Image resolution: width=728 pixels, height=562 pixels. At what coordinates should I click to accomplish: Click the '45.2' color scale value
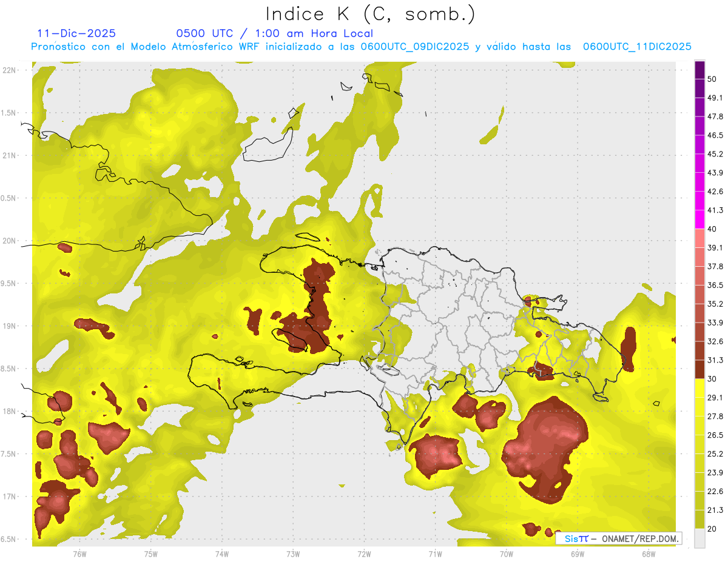coord(716,154)
